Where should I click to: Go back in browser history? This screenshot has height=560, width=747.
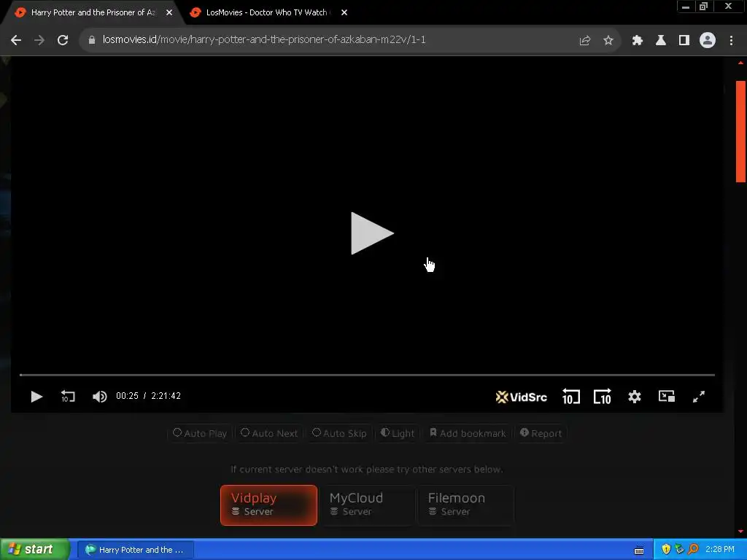tap(16, 40)
